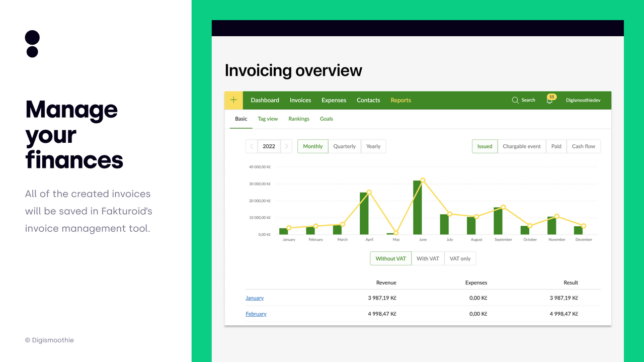Open the Expenses menu item
This screenshot has height=362, width=644.
coord(334,100)
